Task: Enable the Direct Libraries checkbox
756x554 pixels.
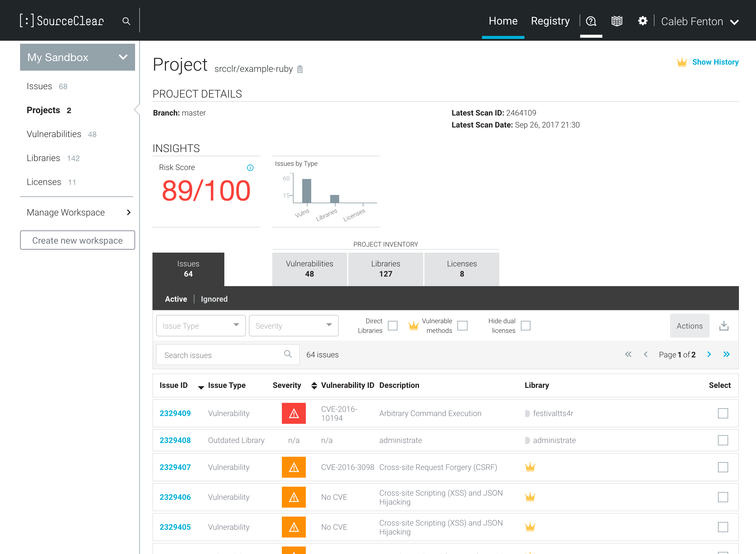Action: [393, 326]
